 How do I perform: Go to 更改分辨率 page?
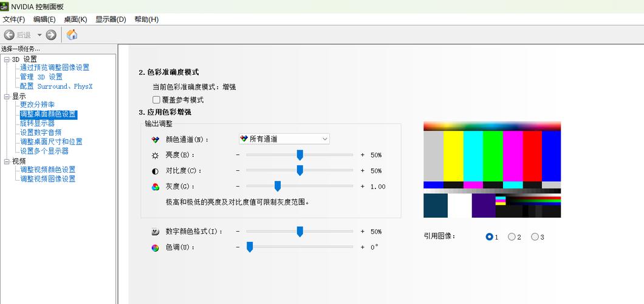pyautogui.click(x=38, y=105)
